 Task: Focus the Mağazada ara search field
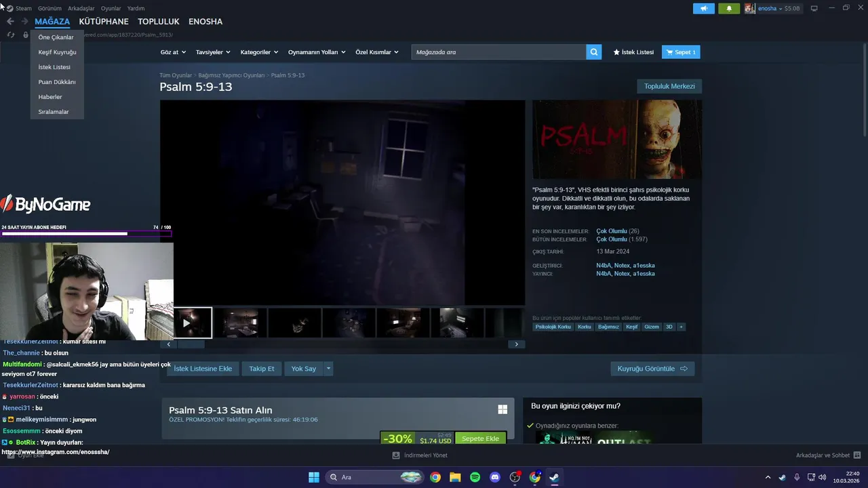498,52
